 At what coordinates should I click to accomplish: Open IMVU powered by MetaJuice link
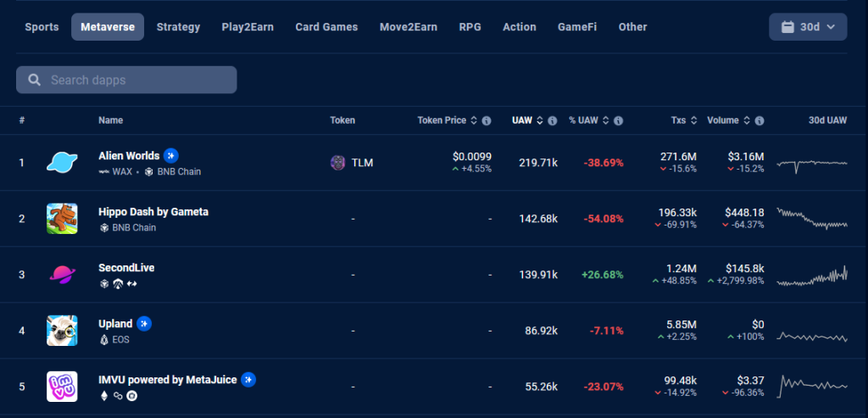click(168, 380)
